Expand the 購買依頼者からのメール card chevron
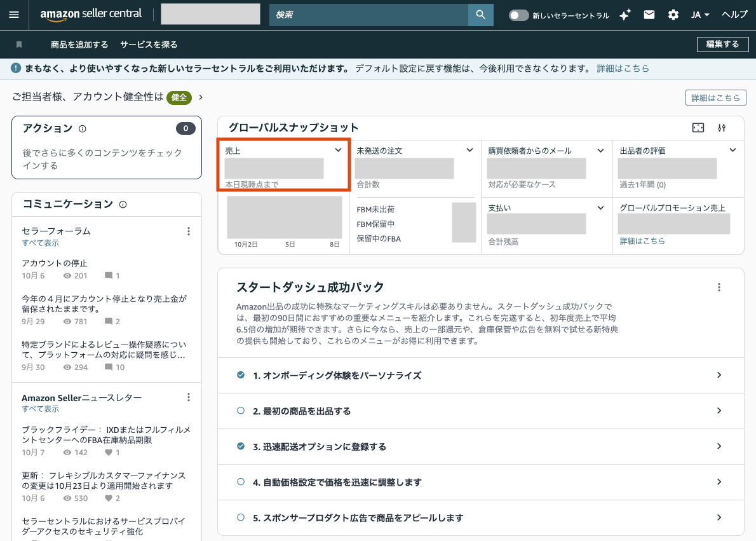 [x=601, y=151]
